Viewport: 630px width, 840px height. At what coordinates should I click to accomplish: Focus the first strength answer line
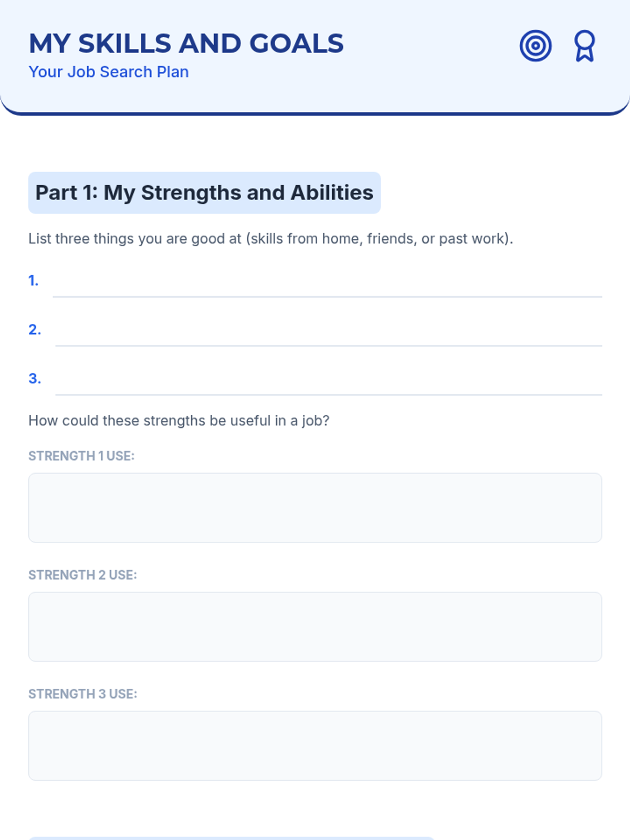point(327,286)
